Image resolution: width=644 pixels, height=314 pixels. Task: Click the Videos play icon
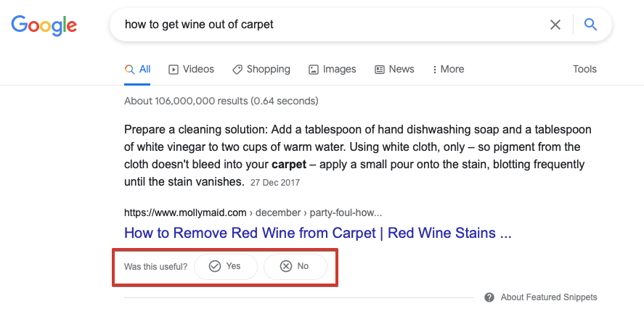[174, 70]
